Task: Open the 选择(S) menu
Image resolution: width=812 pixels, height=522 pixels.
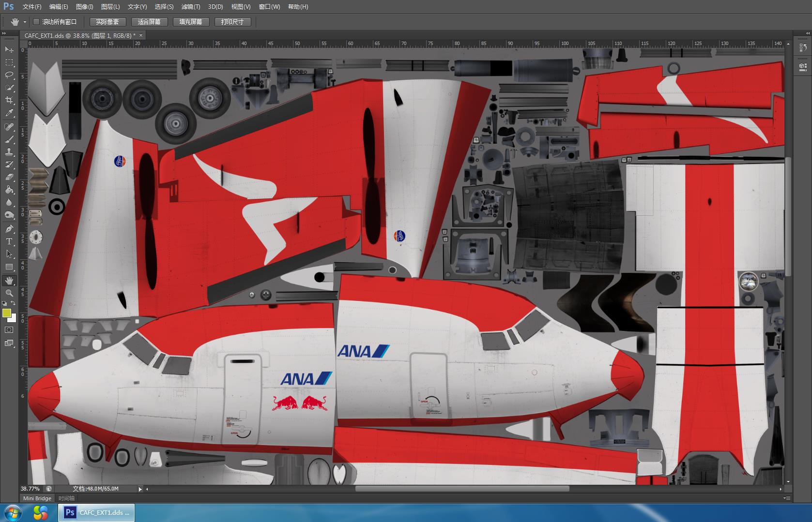Action: pyautogui.click(x=164, y=7)
